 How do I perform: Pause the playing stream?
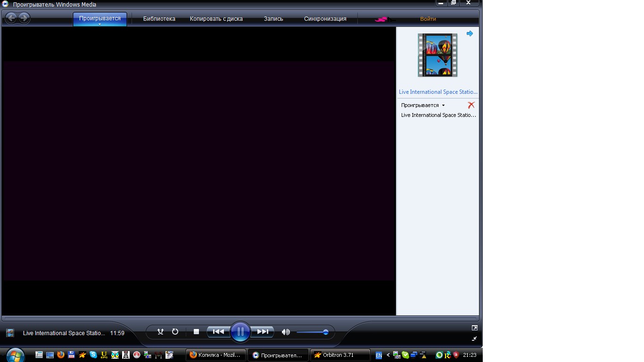coord(240,332)
